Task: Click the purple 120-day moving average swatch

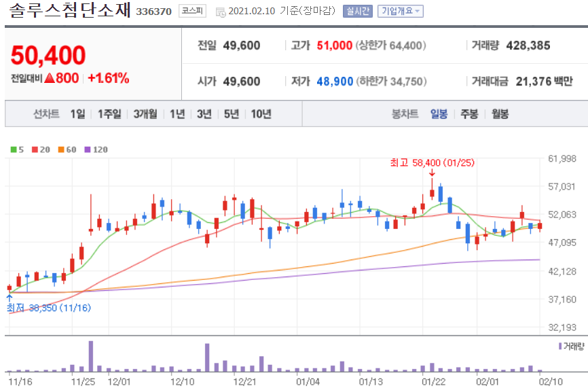Action: (x=88, y=149)
